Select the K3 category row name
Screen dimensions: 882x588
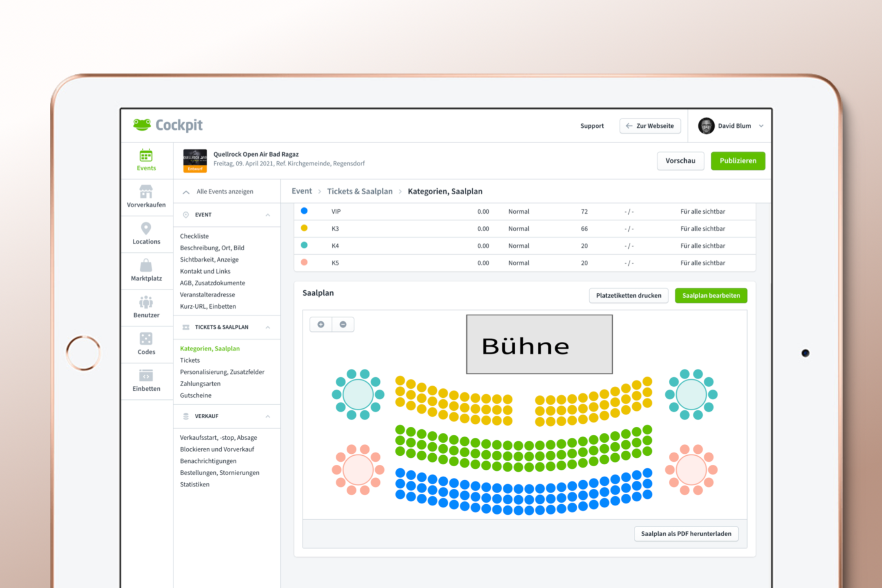(x=335, y=229)
